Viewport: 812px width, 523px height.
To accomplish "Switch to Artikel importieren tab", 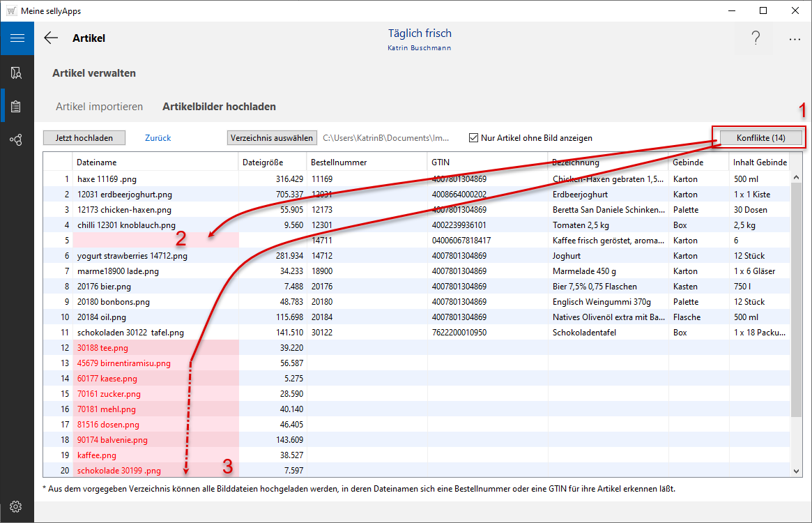I will (x=99, y=107).
